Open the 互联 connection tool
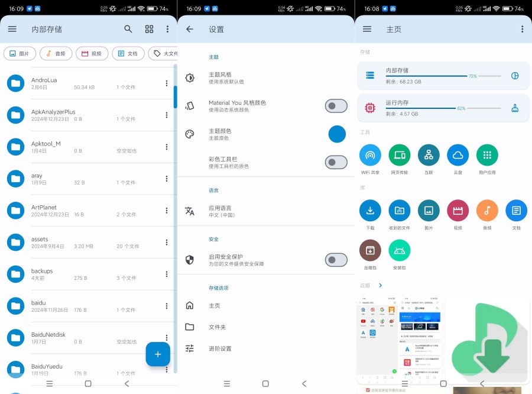Viewport: 532px width, 394px height. pos(428,156)
